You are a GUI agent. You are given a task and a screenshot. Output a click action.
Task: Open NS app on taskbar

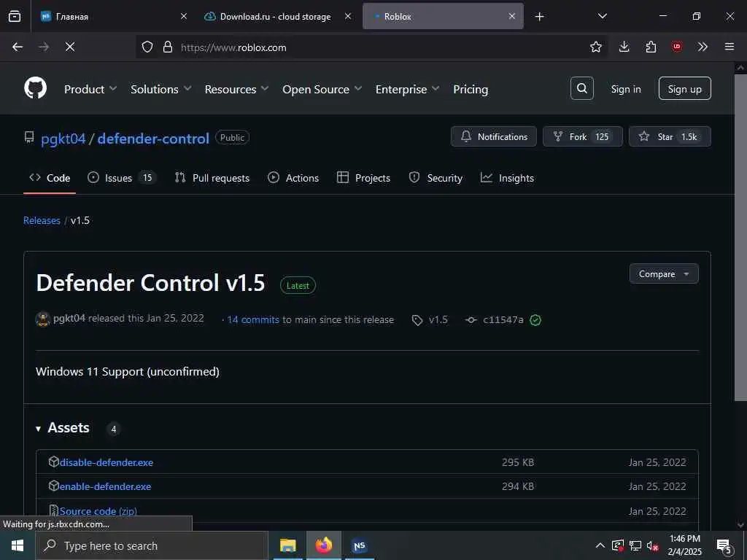[359, 545]
